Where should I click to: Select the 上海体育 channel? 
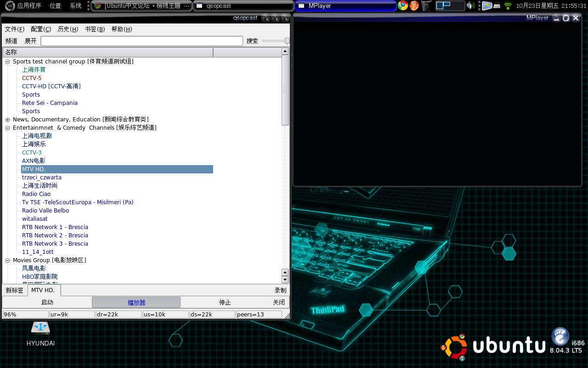34,70
